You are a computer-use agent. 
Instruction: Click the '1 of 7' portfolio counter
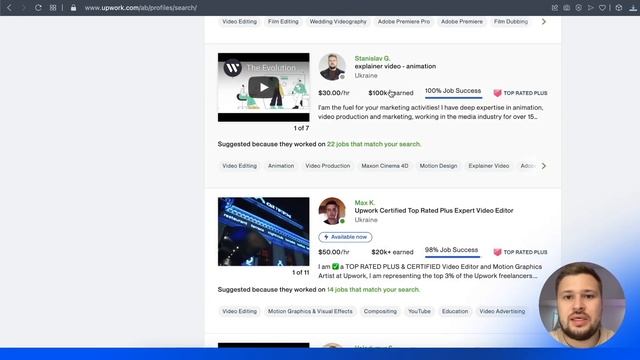click(x=301, y=128)
